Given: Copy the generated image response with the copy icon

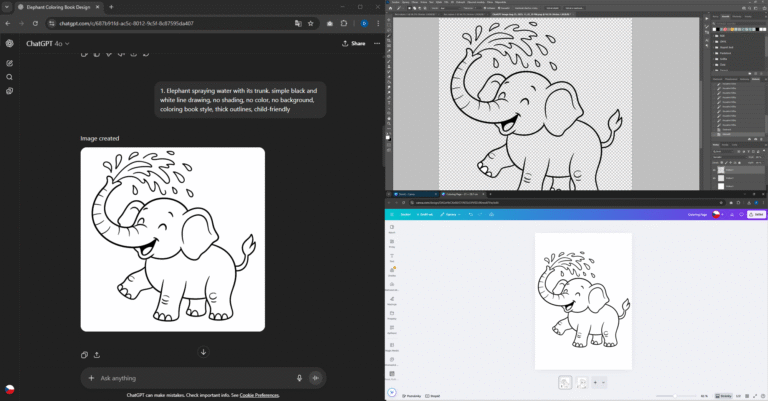Looking at the screenshot, I should click(84, 354).
